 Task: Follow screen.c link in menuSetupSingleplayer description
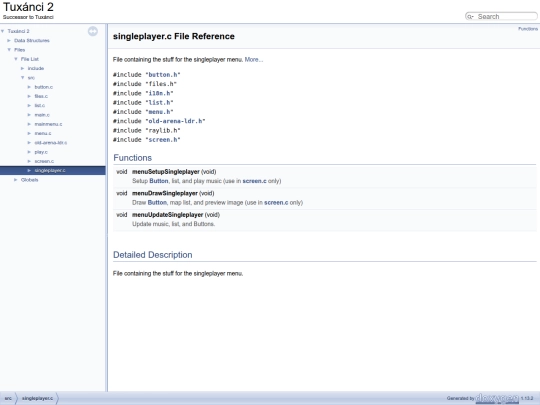[255, 181]
